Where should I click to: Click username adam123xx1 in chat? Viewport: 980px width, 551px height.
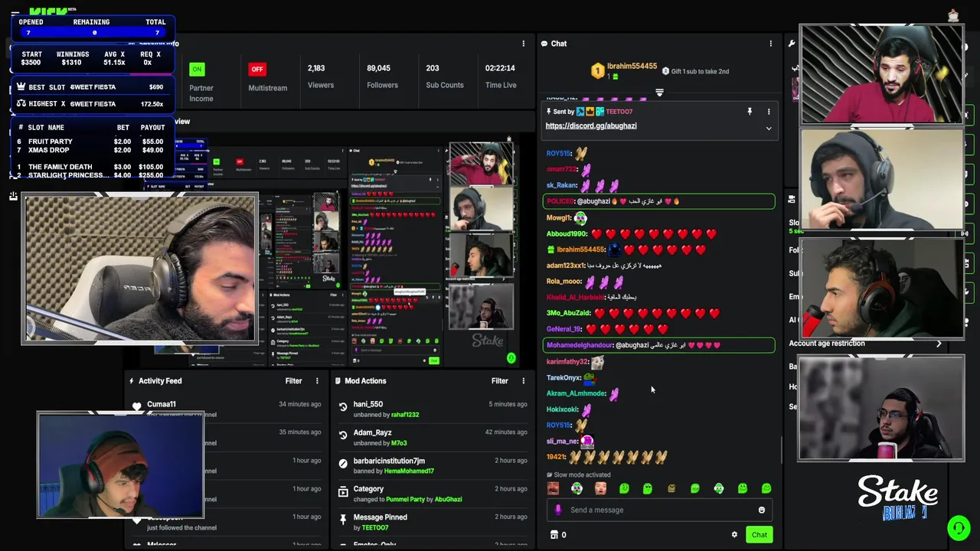click(566, 266)
